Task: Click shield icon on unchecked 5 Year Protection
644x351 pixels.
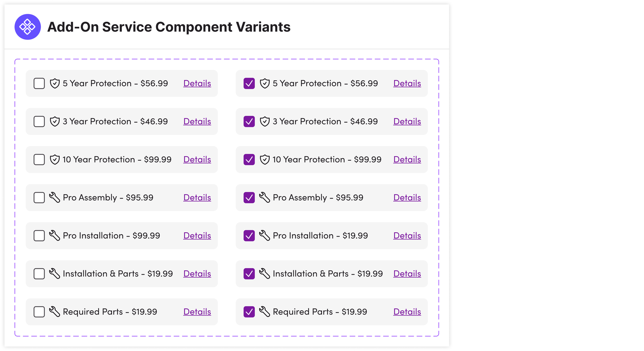Action: pyautogui.click(x=55, y=83)
